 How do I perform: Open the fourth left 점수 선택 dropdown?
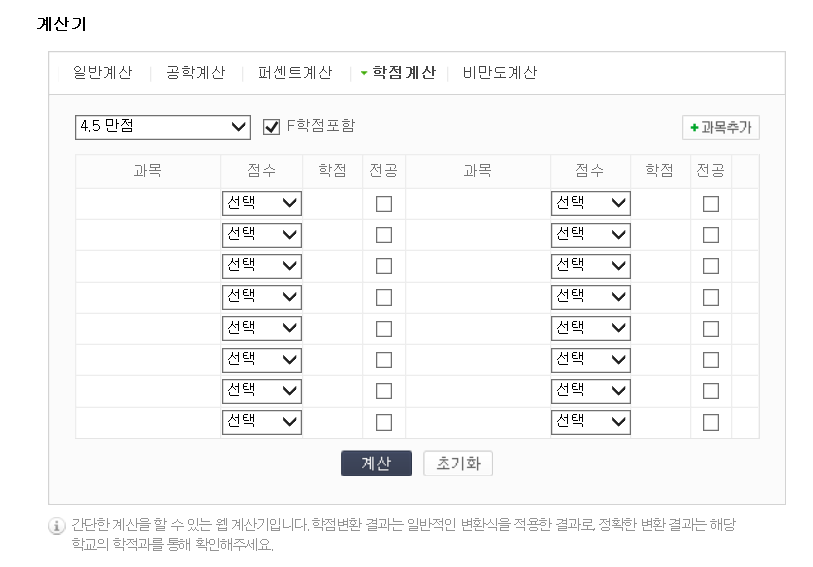tap(262, 297)
